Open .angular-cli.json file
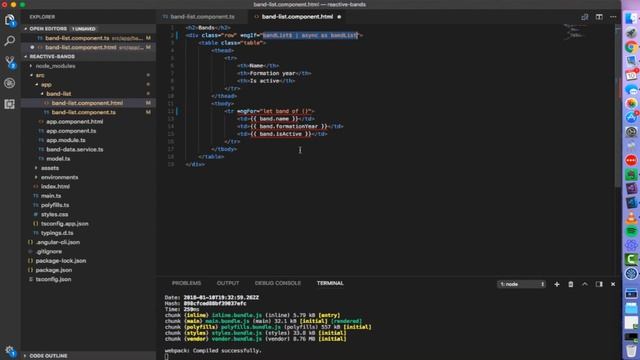Viewport: 640px width, 360px height. coord(89,242)
